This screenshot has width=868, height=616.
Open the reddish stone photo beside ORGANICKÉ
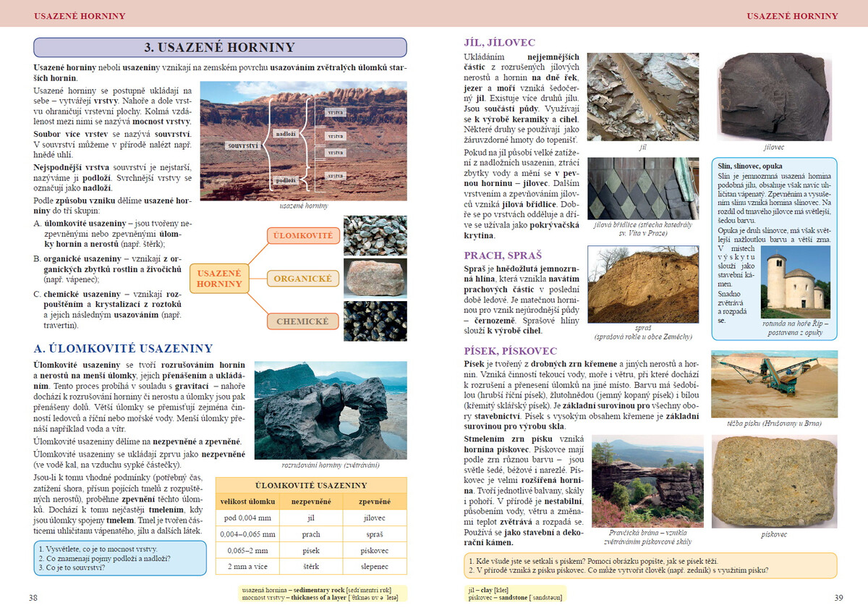[375, 278]
